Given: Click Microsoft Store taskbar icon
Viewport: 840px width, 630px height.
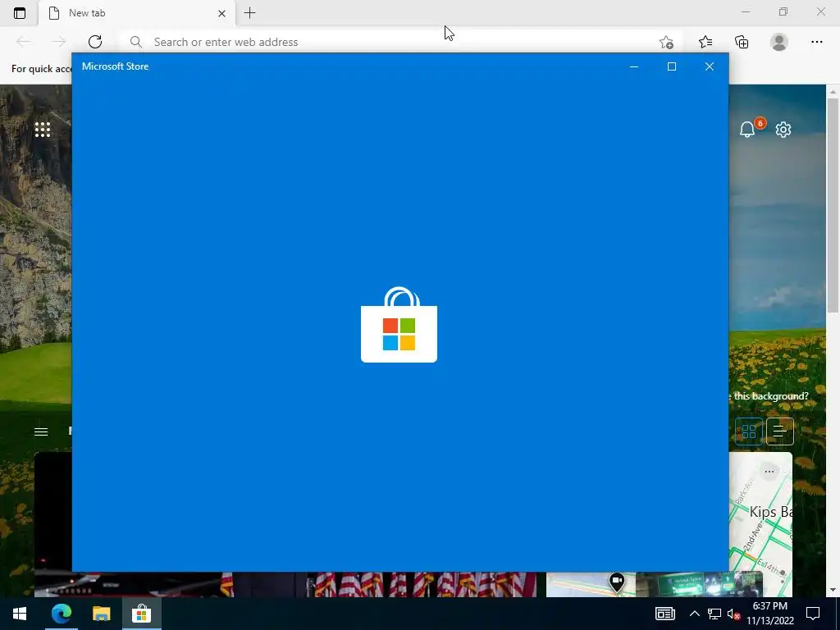Looking at the screenshot, I should point(141,614).
